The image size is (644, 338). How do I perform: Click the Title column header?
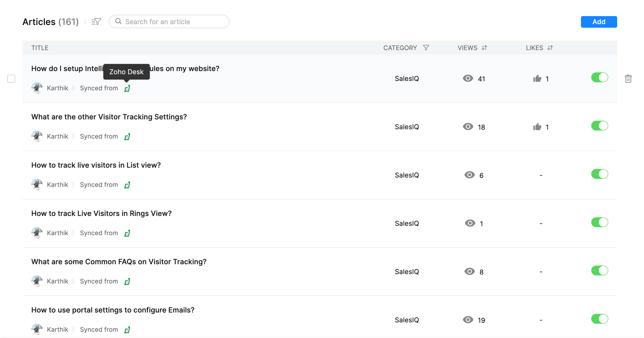point(40,48)
